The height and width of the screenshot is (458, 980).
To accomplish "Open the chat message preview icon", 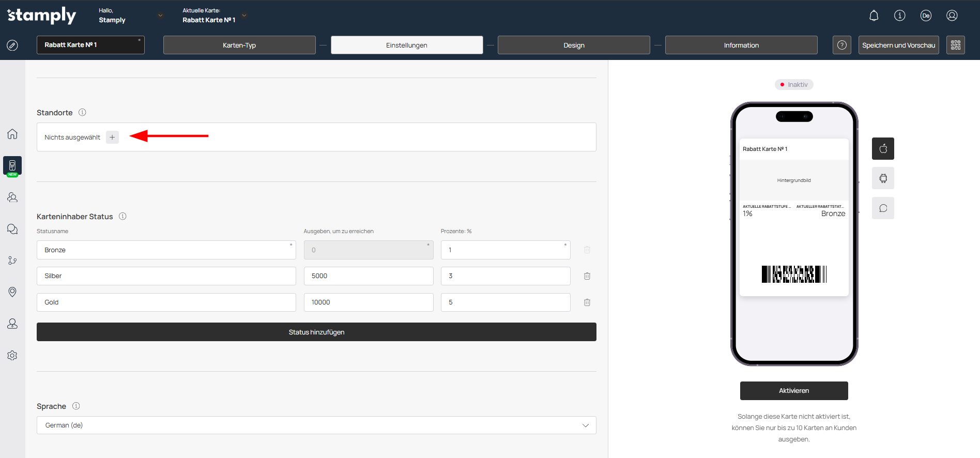I will [x=883, y=208].
